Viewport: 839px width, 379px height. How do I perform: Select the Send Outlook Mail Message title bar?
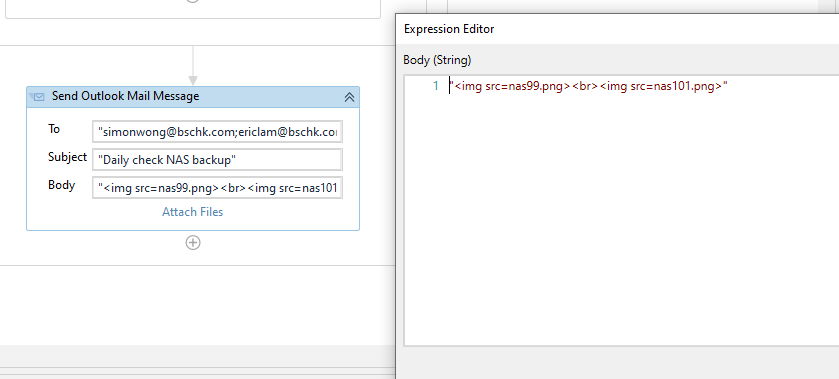click(193, 97)
